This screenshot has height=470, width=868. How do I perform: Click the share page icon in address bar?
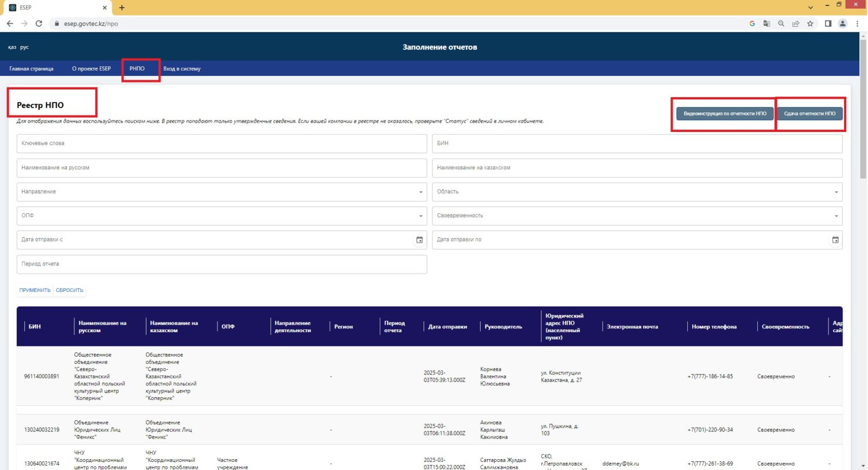click(795, 23)
